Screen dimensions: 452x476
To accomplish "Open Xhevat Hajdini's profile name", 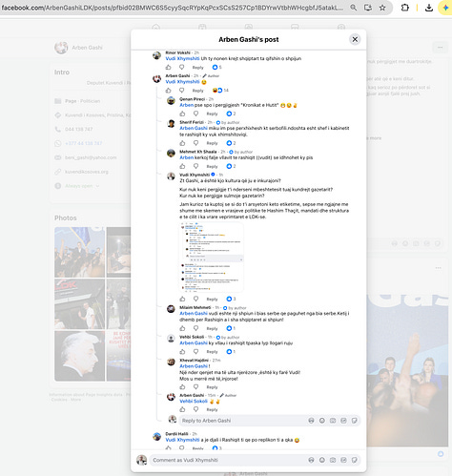I will pyautogui.click(x=194, y=361).
